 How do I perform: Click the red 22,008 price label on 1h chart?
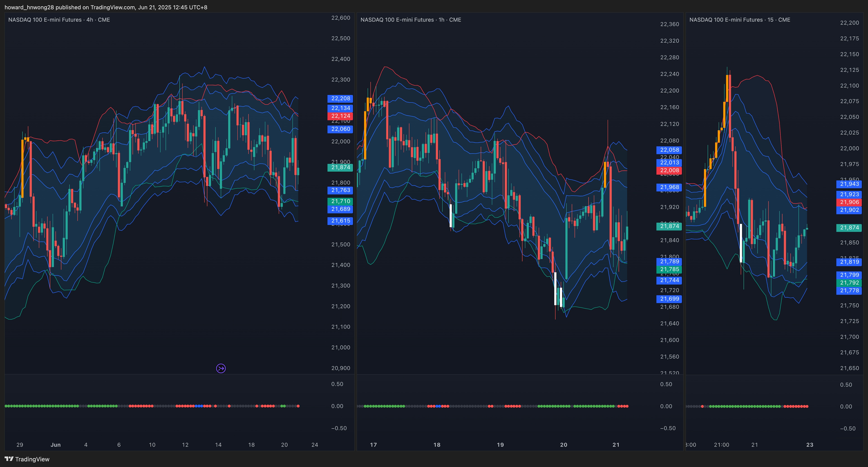[x=669, y=170]
